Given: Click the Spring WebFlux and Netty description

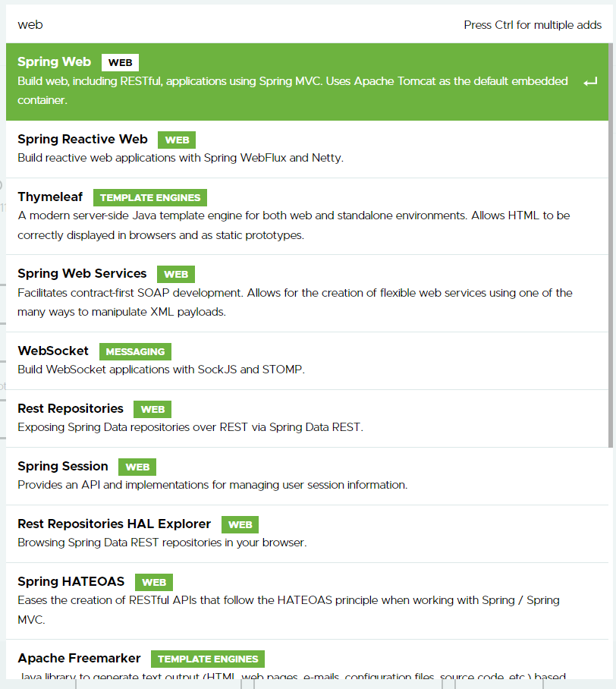Looking at the screenshot, I should (181, 158).
